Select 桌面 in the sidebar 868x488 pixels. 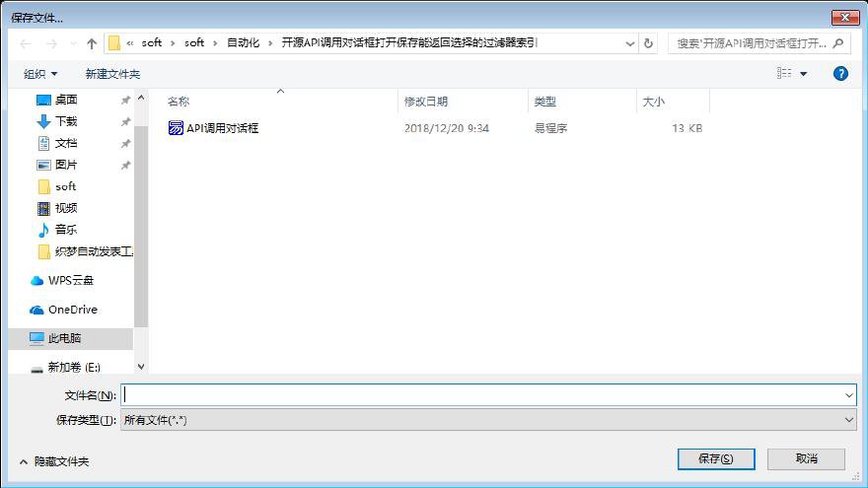(x=66, y=100)
